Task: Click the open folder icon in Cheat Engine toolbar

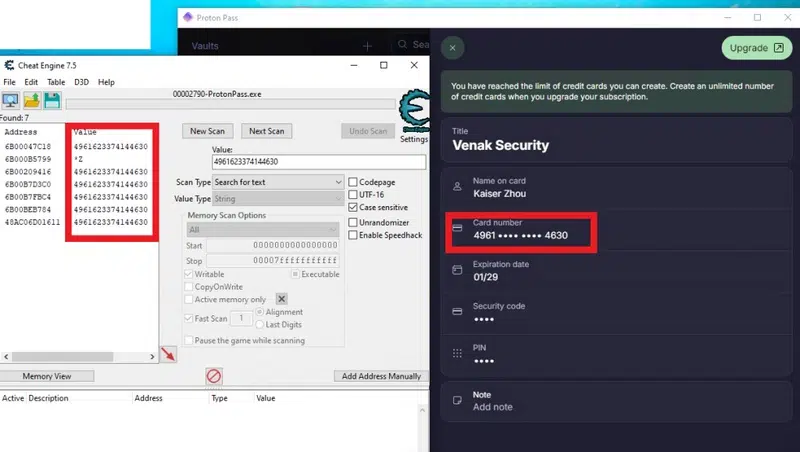Action: (32, 101)
